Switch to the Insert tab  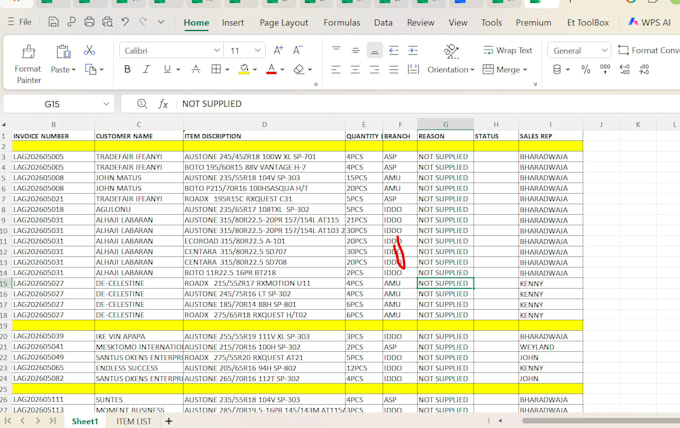(233, 23)
